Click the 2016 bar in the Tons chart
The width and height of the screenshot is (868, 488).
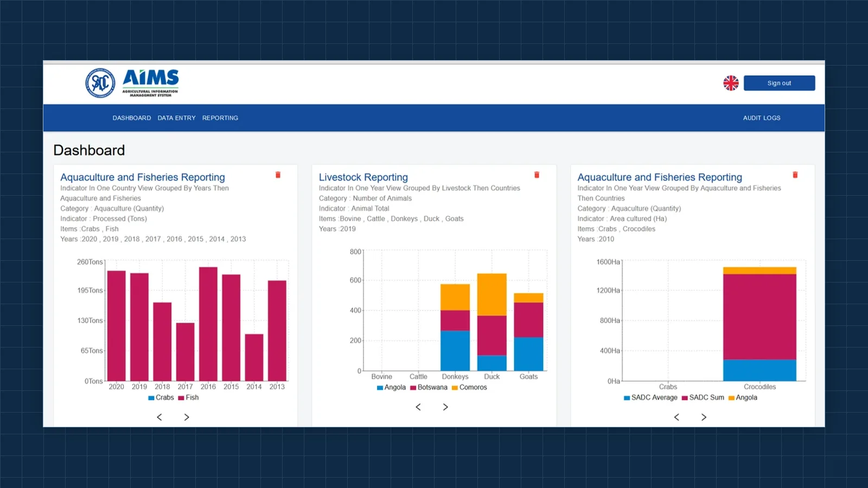click(x=208, y=324)
